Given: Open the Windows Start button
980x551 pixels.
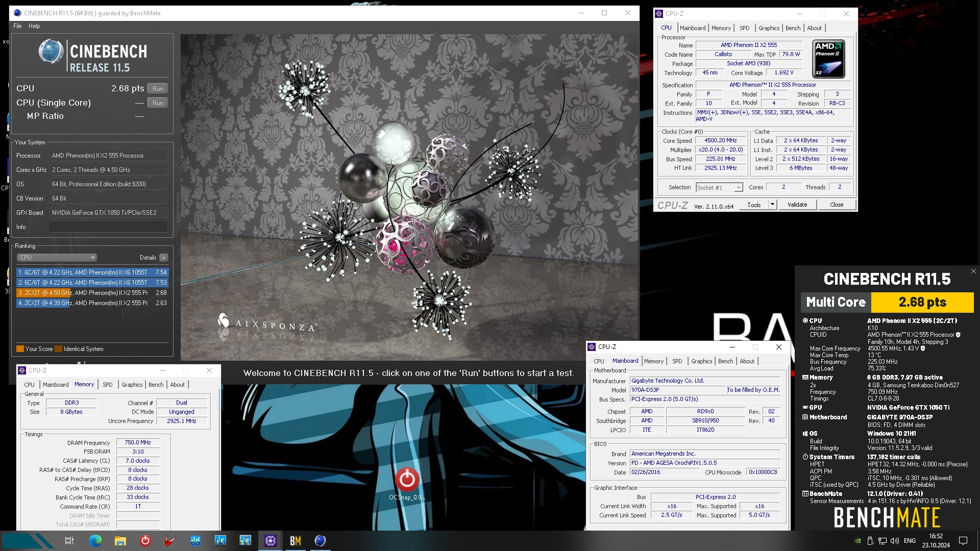Looking at the screenshot, I should coord(28,541).
